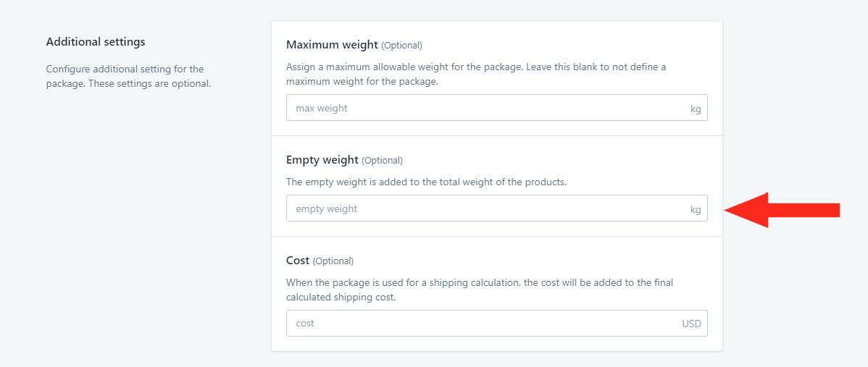This screenshot has width=868, height=367.
Task: Click the shipping calculation cost description
Action: [480, 290]
